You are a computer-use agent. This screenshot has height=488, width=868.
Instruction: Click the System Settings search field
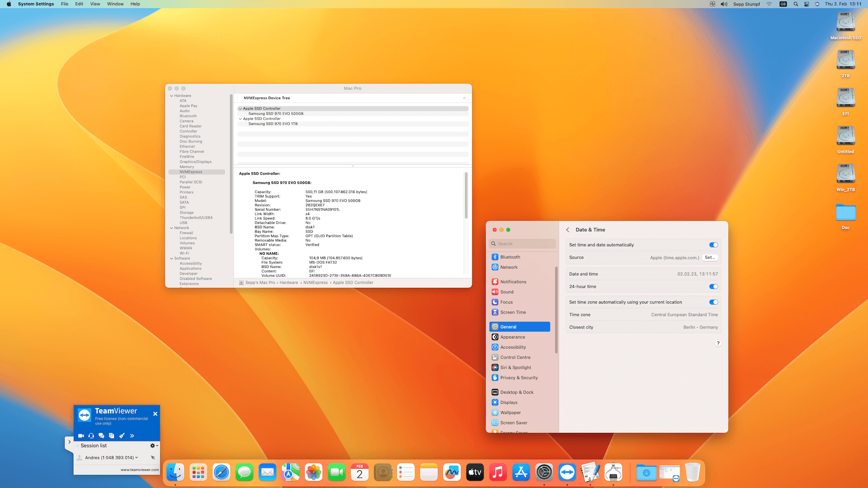tap(524, 244)
